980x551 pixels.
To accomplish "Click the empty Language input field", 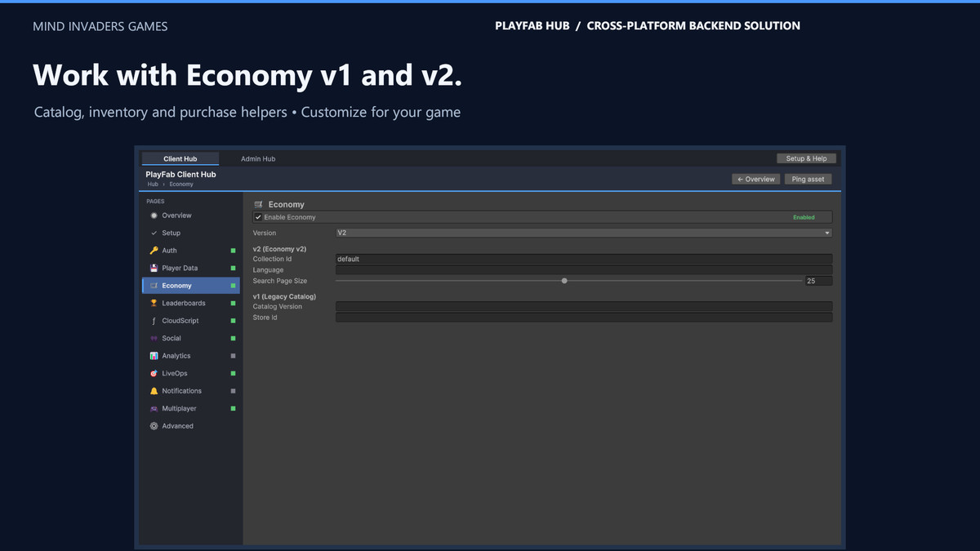I will pyautogui.click(x=584, y=269).
